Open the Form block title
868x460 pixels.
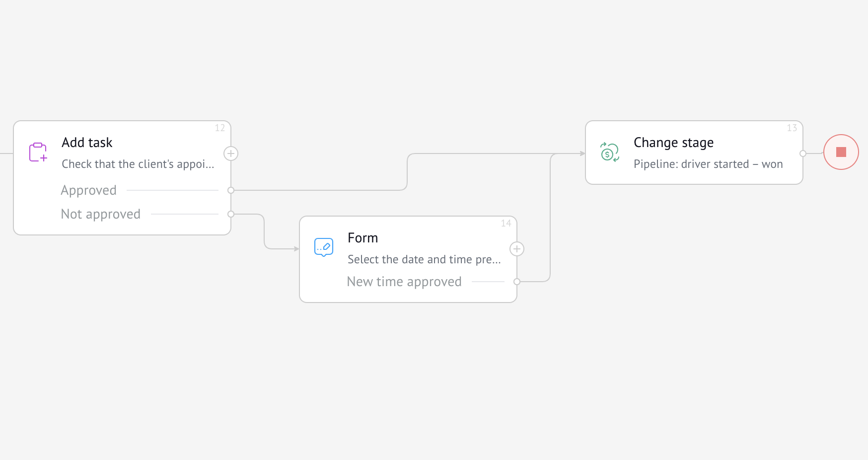coord(363,238)
